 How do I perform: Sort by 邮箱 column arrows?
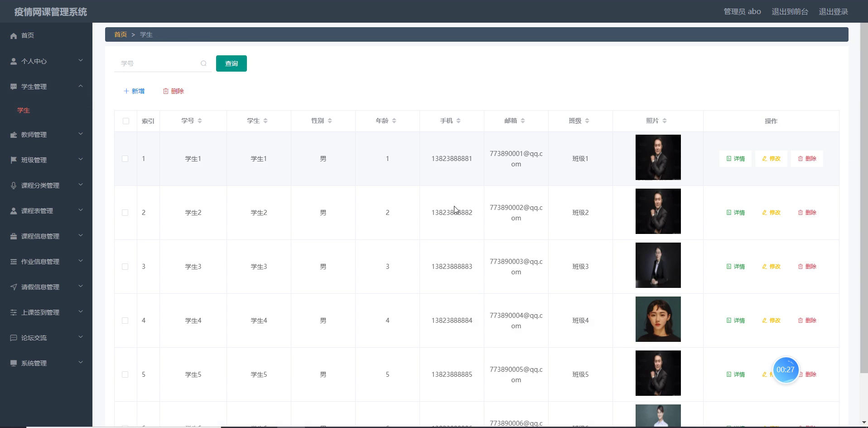click(x=523, y=121)
